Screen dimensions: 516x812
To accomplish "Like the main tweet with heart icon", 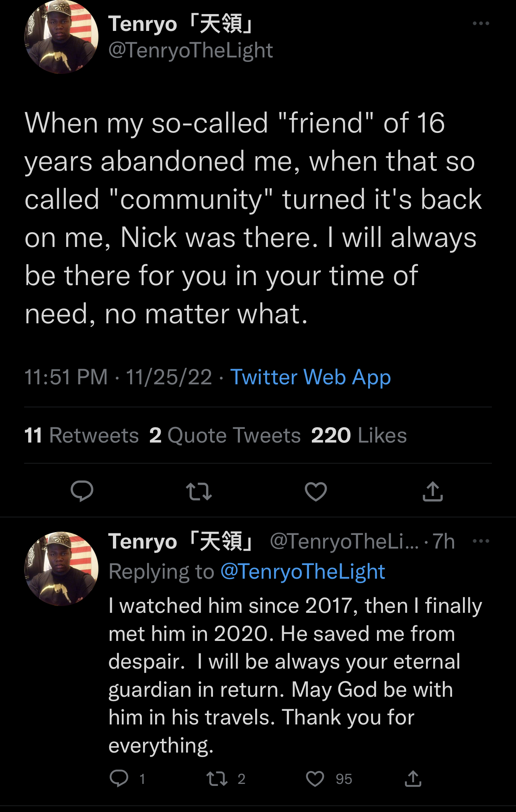I will pos(316,492).
